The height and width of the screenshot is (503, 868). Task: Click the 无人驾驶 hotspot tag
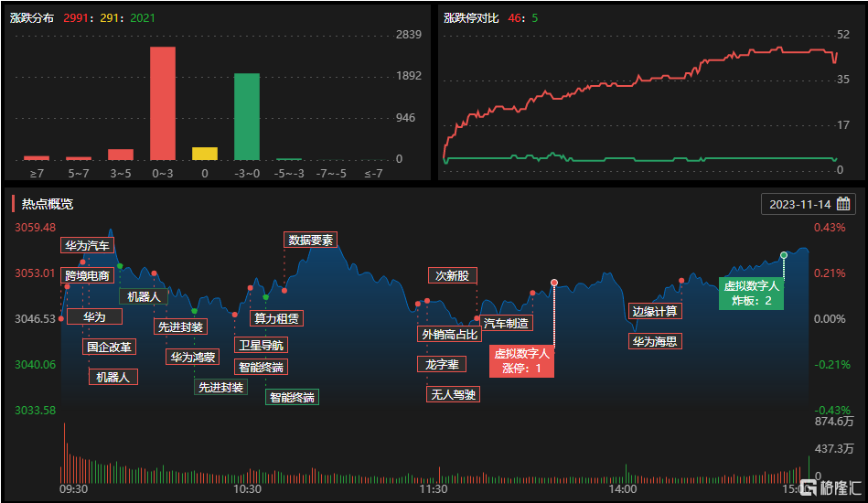pos(454,394)
